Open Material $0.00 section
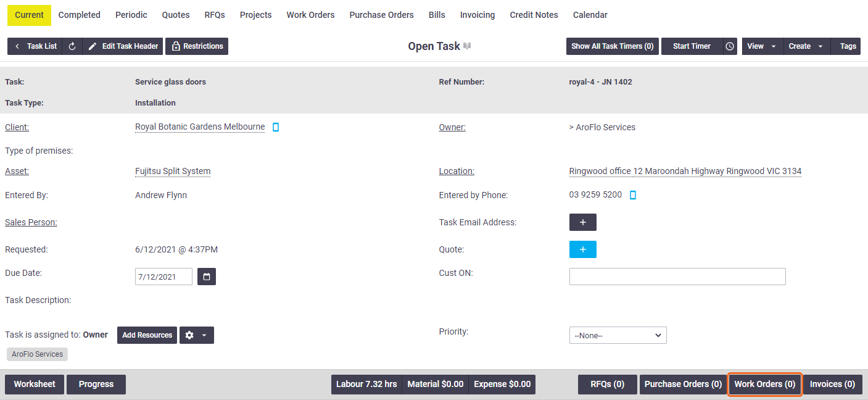Screen dimensions: 868x400 click(x=436, y=384)
